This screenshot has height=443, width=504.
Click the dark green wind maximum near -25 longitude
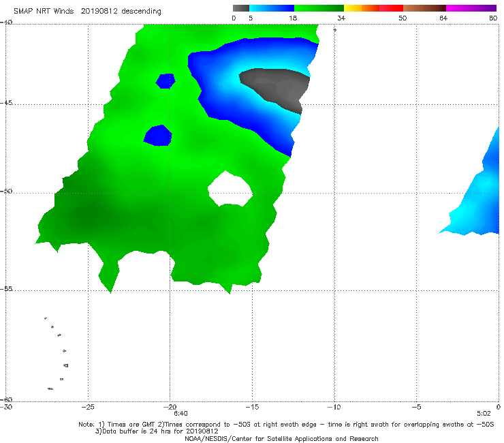click(89, 214)
